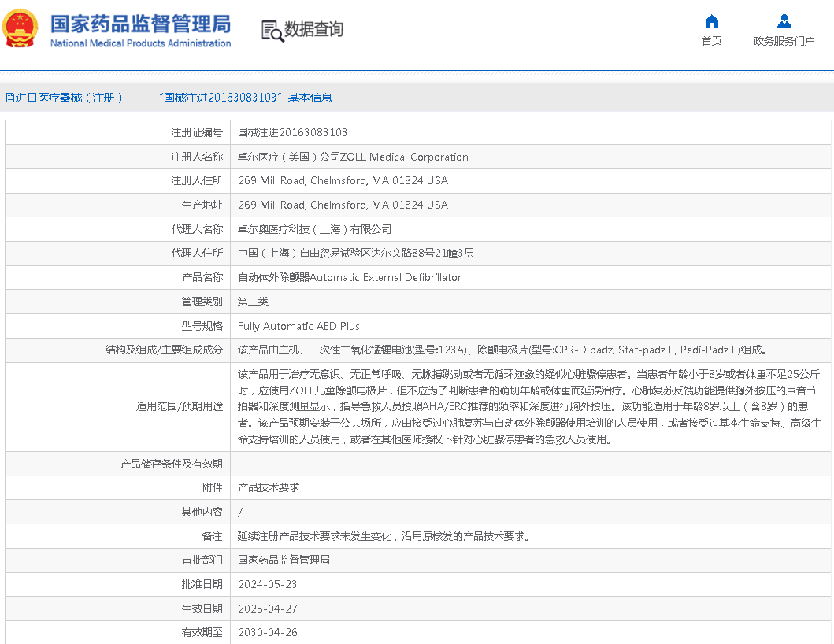Image resolution: width=834 pixels, height=644 pixels.
Task: Click the approval date 2024-05-23
Action: [x=267, y=585]
